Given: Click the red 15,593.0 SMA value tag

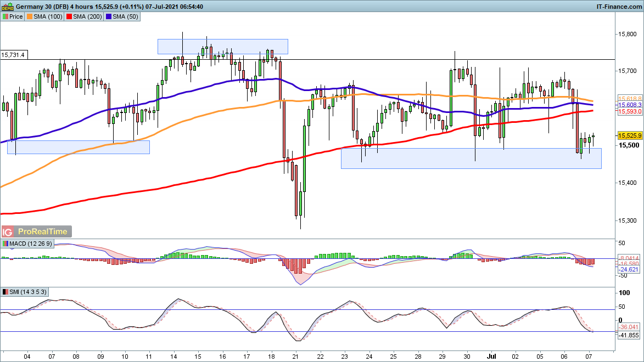Looking at the screenshot, I should click(629, 111).
